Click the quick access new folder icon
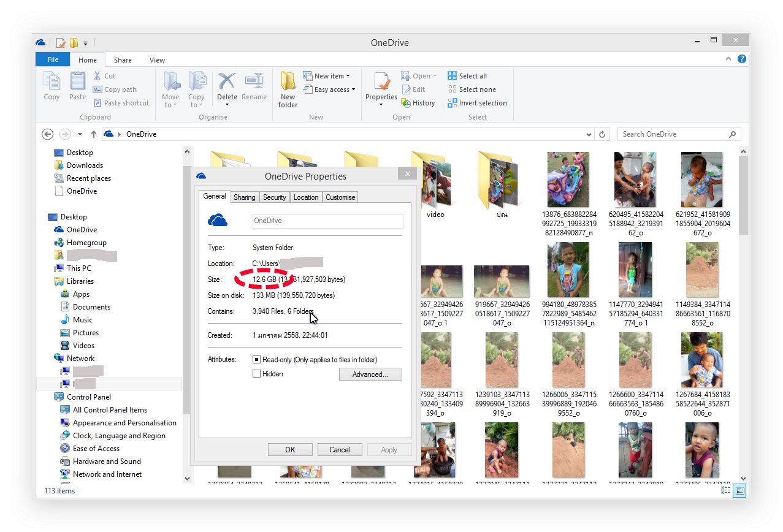 pyautogui.click(x=74, y=43)
